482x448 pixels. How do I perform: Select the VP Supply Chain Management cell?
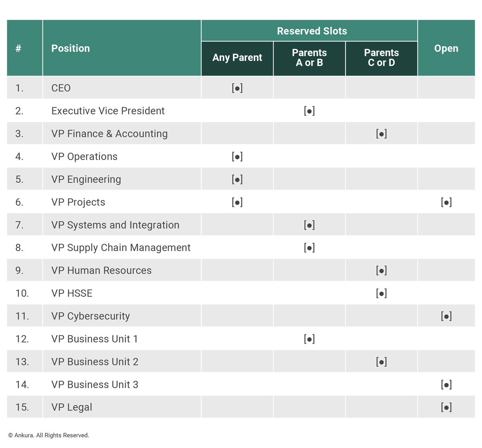[121, 248]
